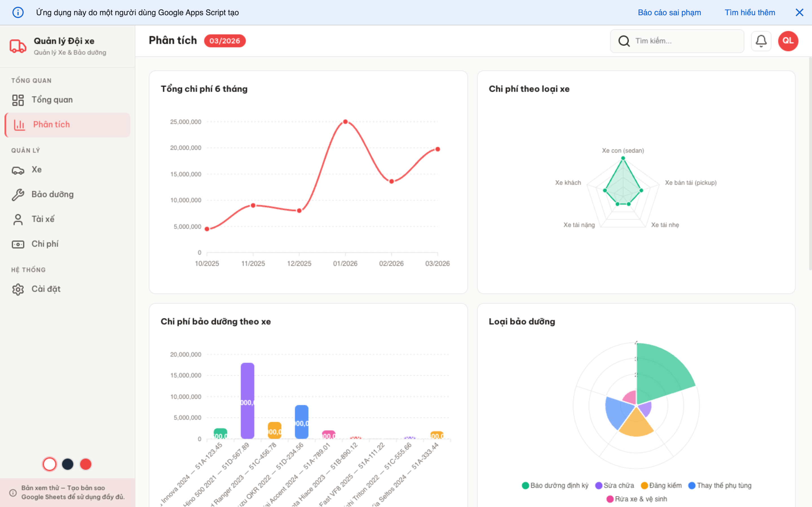The width and height of the screenshot is (812, 507).
Task: Toggle Thay thế phụ tùng legend
Action: pyautogui.click(x=720, y=485)
